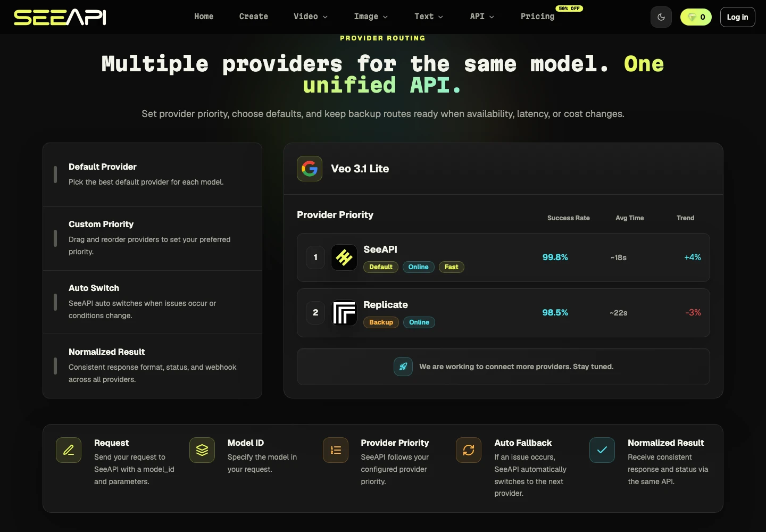This screenshot has height=532, width=766.
Task: Toggle dark mode with the moon icon
Action: [x=661, y=17]
